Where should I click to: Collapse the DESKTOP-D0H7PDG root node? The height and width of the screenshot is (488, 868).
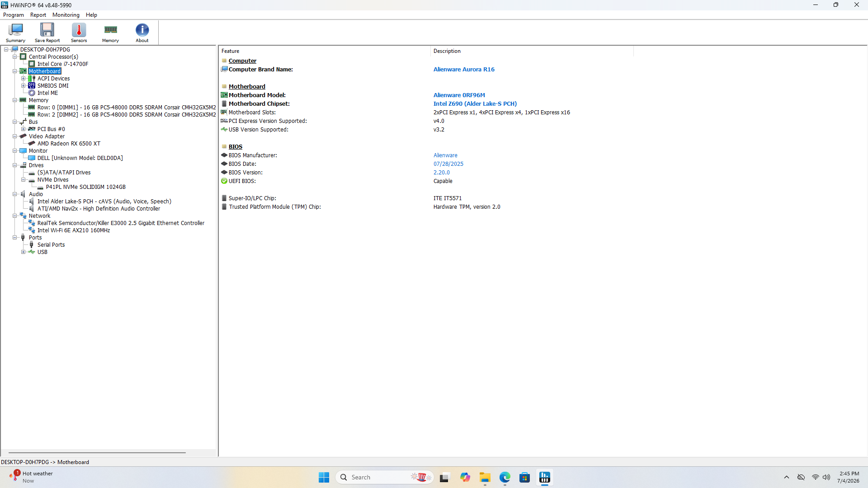tap(6, 50)
